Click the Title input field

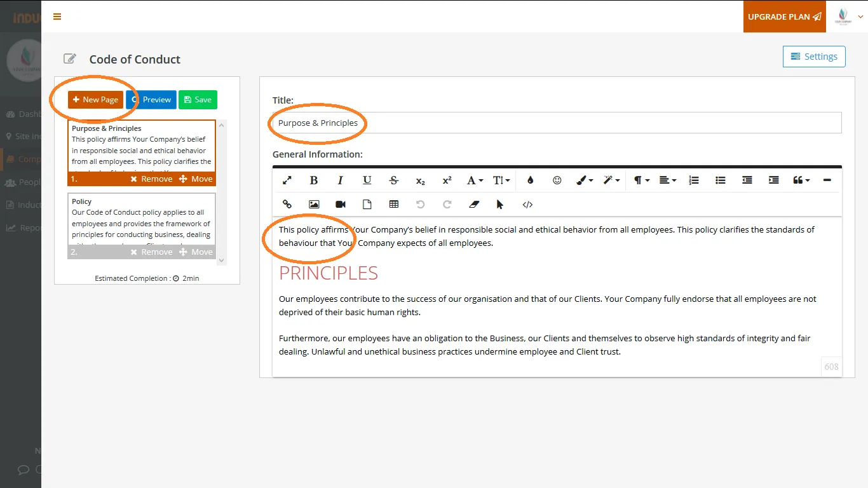pyautogui.click(x=557, y=123)
